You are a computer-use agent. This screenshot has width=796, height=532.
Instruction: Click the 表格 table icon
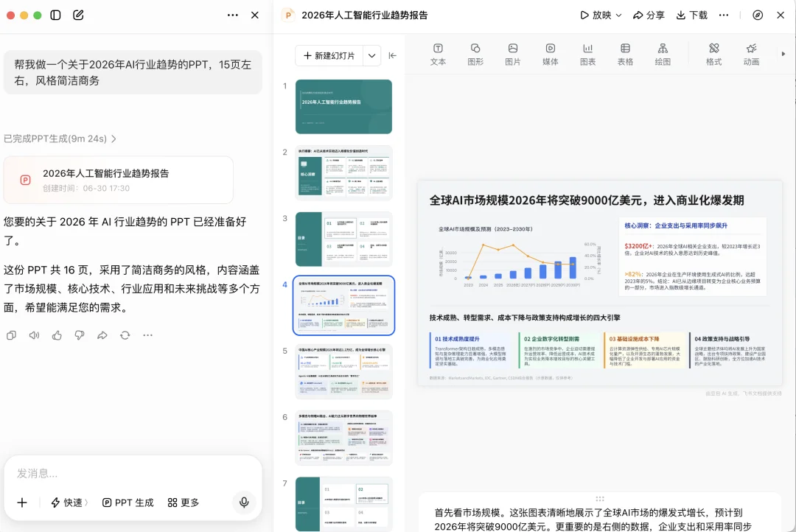(625, 55)
